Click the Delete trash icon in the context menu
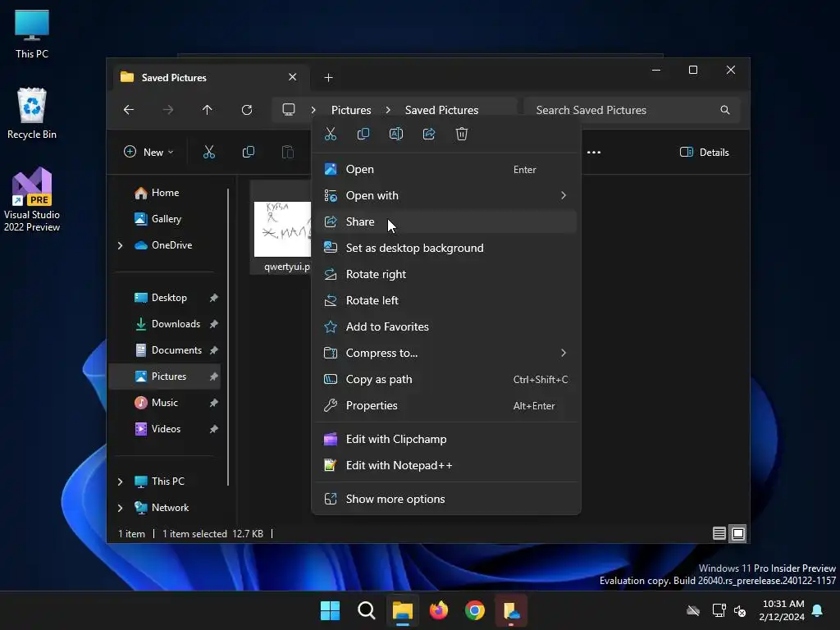 (x=462, y=134)
